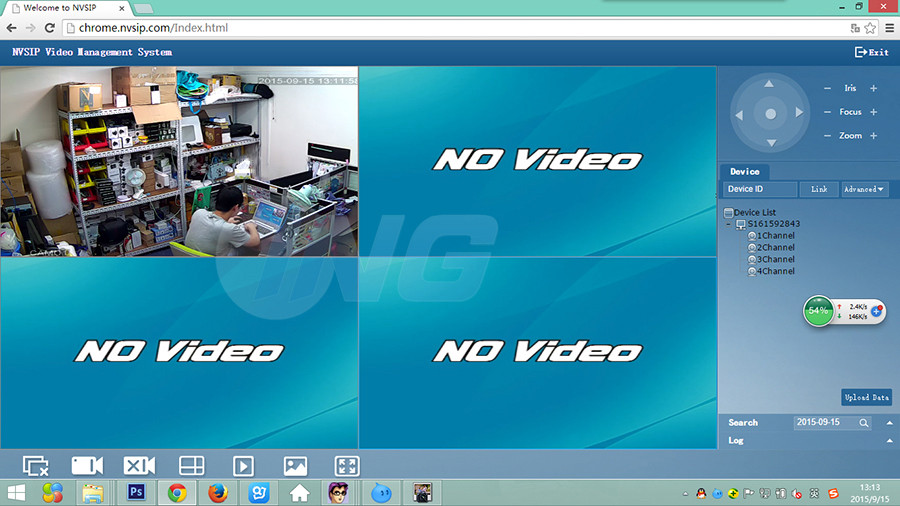Image resolution: width=900 pixels, height=506 pixels.
Task: Open the split-screen layout icon
Action: coord(191,466)
